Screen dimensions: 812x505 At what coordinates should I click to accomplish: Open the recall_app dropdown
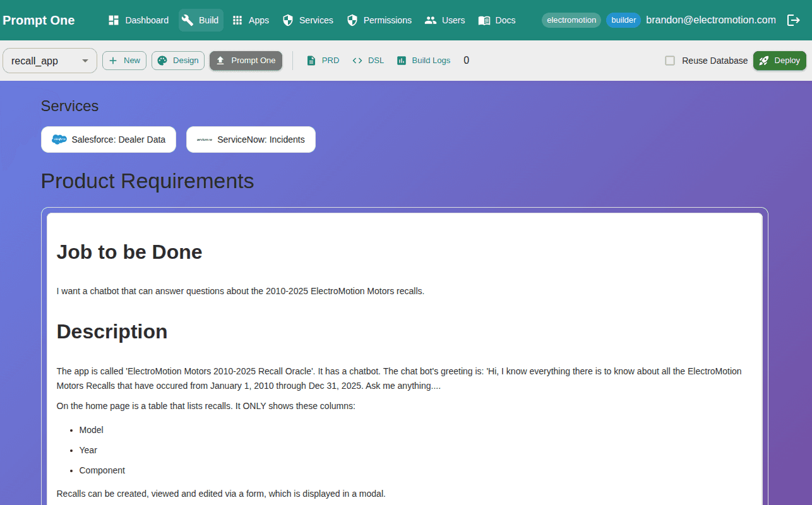click(49, 61)
